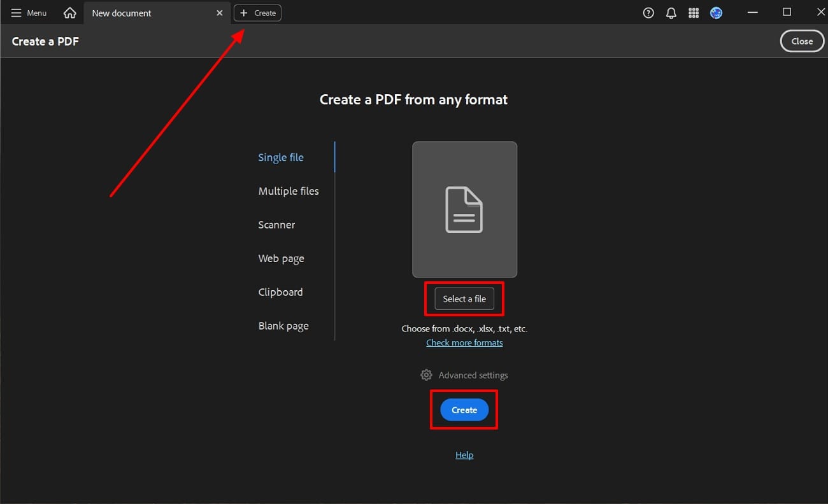Click the Choose from .docx, .xlsx, .txt text

(464, 329)
